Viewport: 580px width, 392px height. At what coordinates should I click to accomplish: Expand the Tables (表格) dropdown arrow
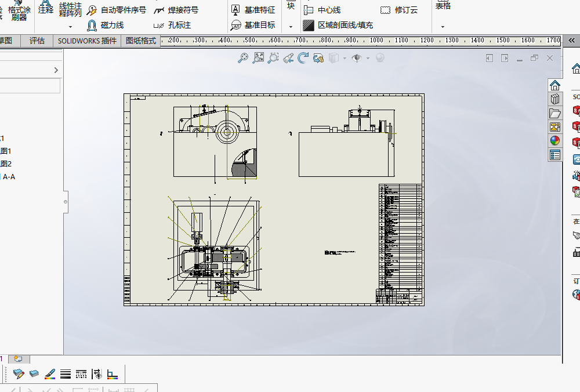[x=443, y=27]
